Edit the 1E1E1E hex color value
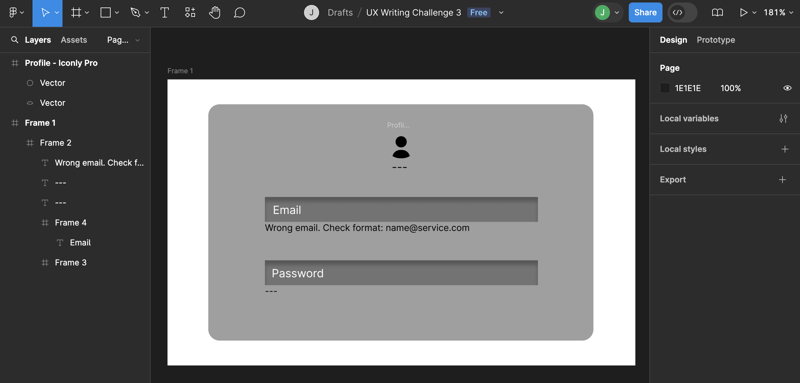The image size is (800, 383). click(x=688, y=88)
